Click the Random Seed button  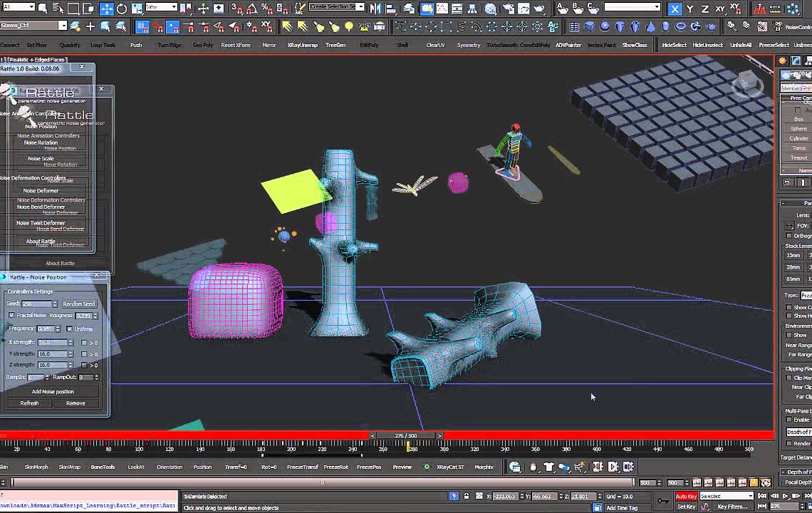79,304
